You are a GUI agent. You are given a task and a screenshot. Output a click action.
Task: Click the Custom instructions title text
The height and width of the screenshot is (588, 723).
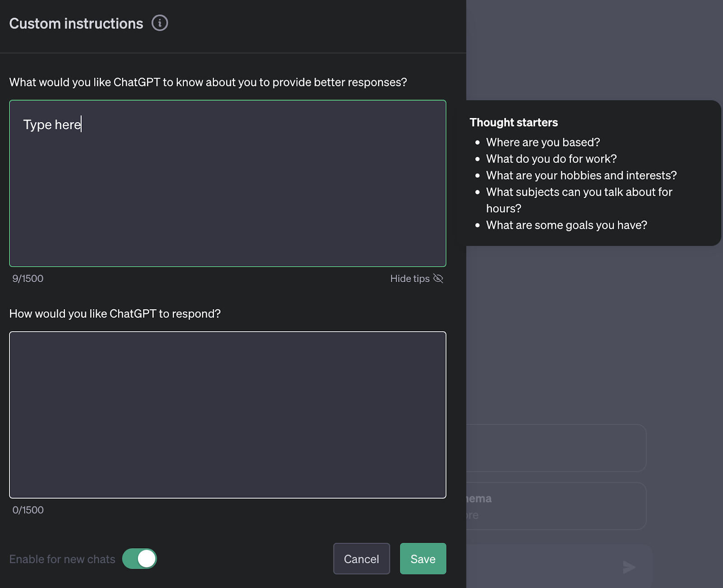pos(76,24)
